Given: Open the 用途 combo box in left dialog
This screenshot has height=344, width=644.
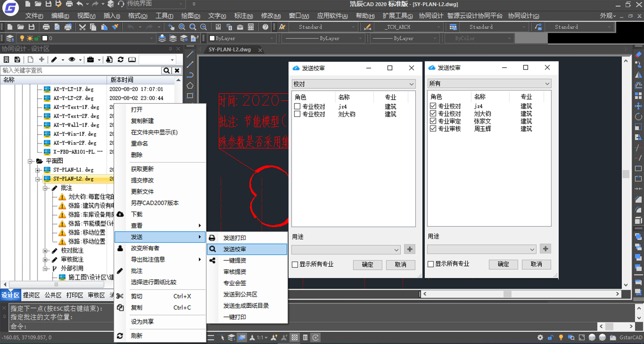Looking at the screenshot, I should click(x=346, y=250).
